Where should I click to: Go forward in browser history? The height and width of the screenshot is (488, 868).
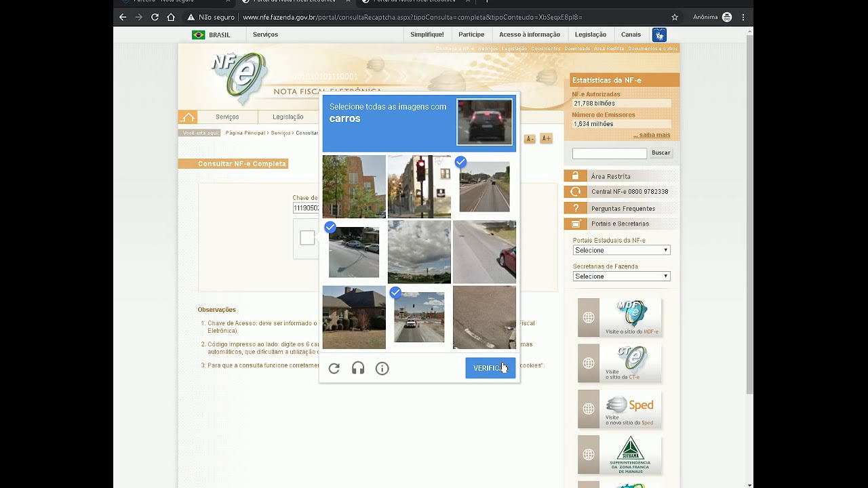139,17
